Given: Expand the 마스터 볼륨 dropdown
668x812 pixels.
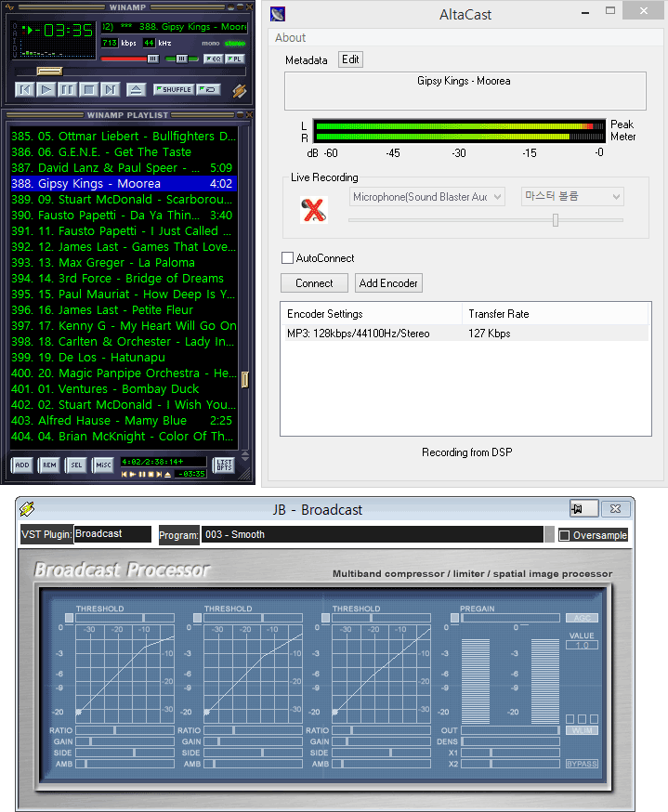Looking at the screenshot, I should 571,197.
